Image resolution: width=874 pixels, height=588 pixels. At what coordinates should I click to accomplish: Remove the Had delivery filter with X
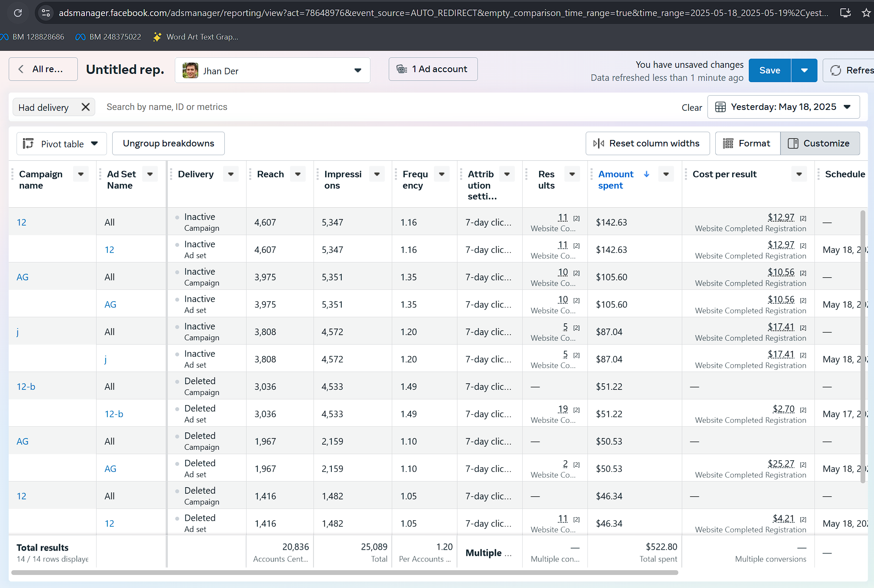86,107
